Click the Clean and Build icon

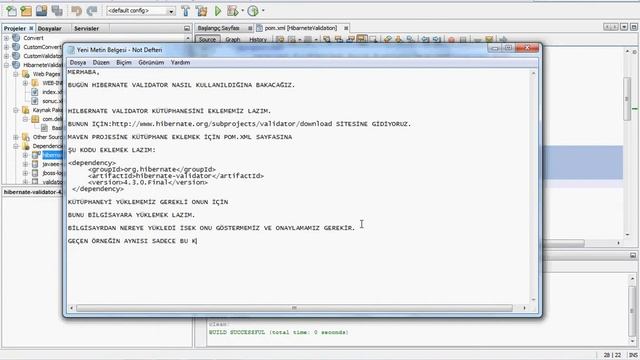point(201,11)
